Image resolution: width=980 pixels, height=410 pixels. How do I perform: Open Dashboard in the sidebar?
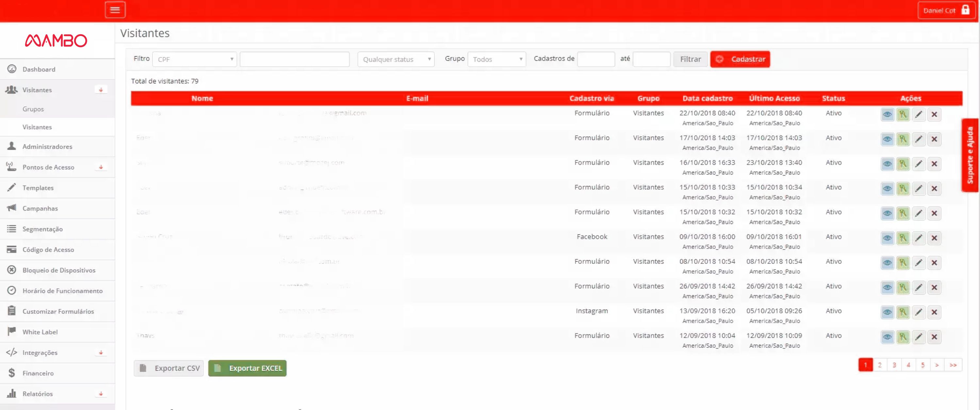click(57, 69)
